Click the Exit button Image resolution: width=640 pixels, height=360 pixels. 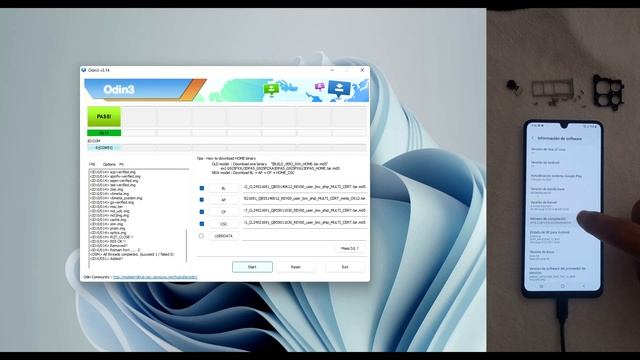(345, 267)
